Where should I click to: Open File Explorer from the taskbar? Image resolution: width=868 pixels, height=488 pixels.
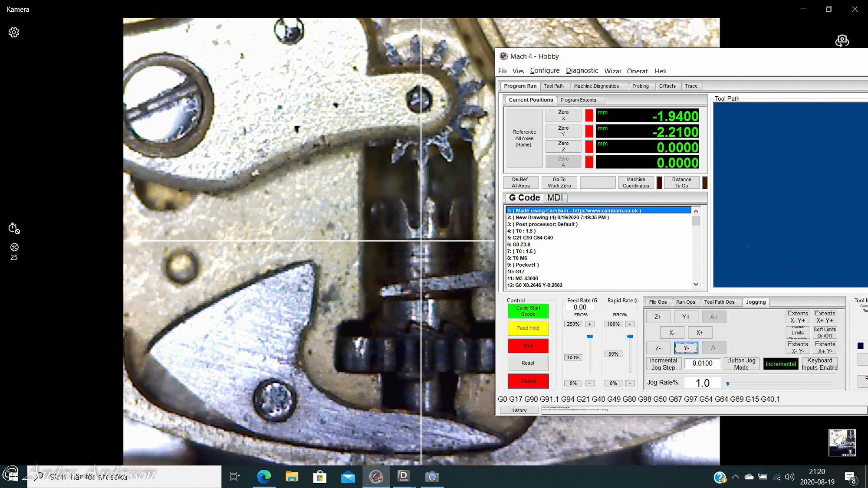pos(292,477)
